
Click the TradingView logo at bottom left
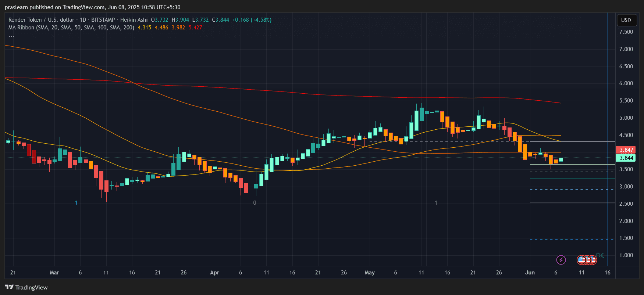click(26, 287)
